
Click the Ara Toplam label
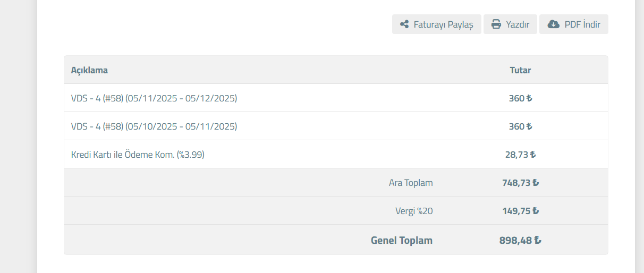point(411,183)
